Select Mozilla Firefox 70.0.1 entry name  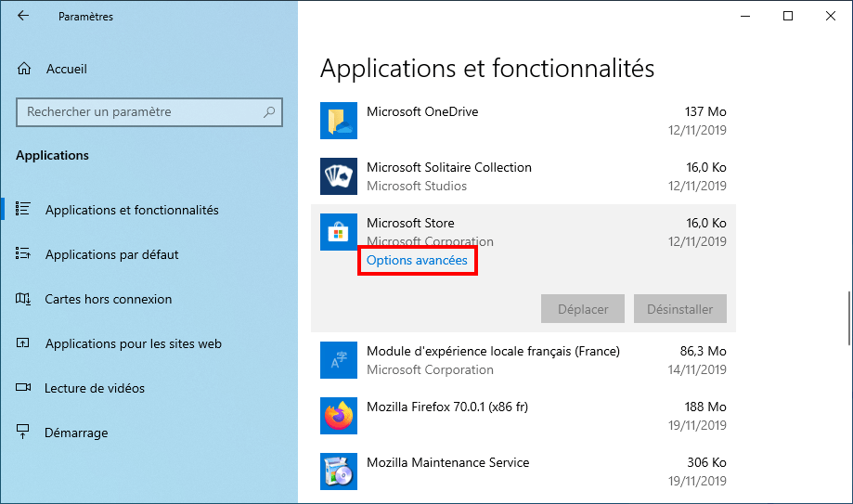(x=447, y=407)
